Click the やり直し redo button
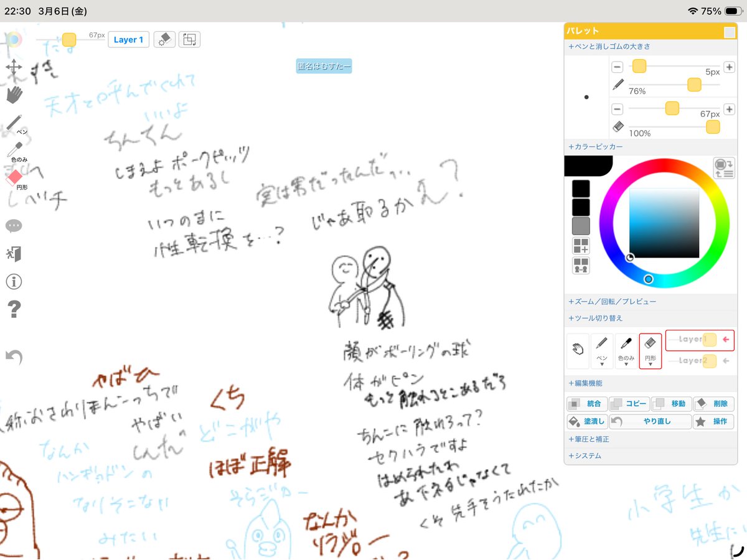 click(x=651, y=421)
